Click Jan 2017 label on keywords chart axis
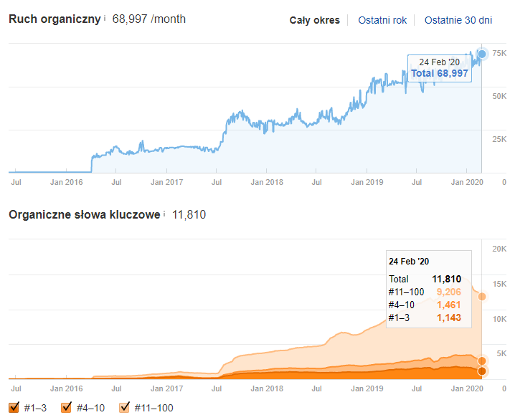The width and height of the screenshot is (515, 420). click(x=166, y=388)
